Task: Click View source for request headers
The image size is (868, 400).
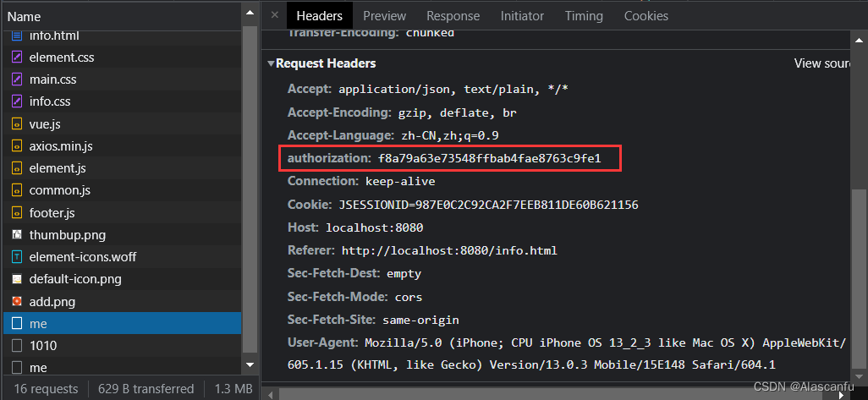Action: tap(821, 63)
